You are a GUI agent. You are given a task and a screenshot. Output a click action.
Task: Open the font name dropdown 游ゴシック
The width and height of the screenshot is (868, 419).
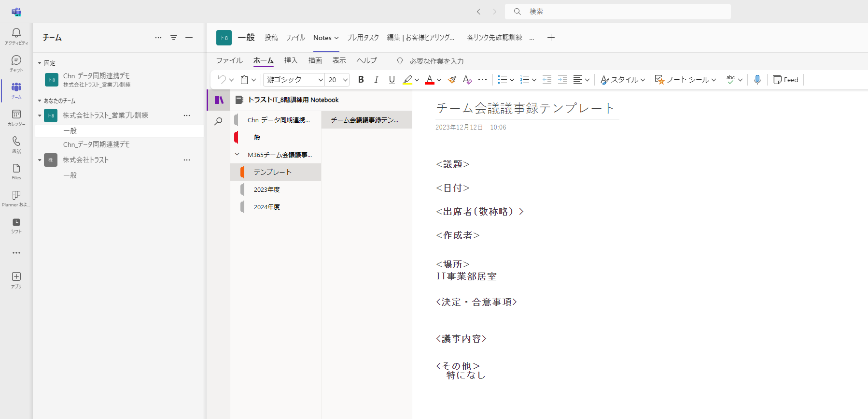(x=294, y=80)
